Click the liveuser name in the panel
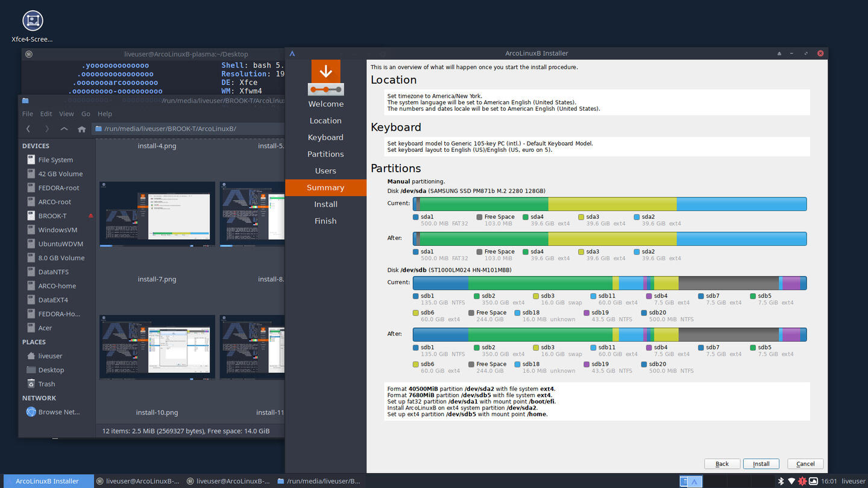 [x=853, y=481]
